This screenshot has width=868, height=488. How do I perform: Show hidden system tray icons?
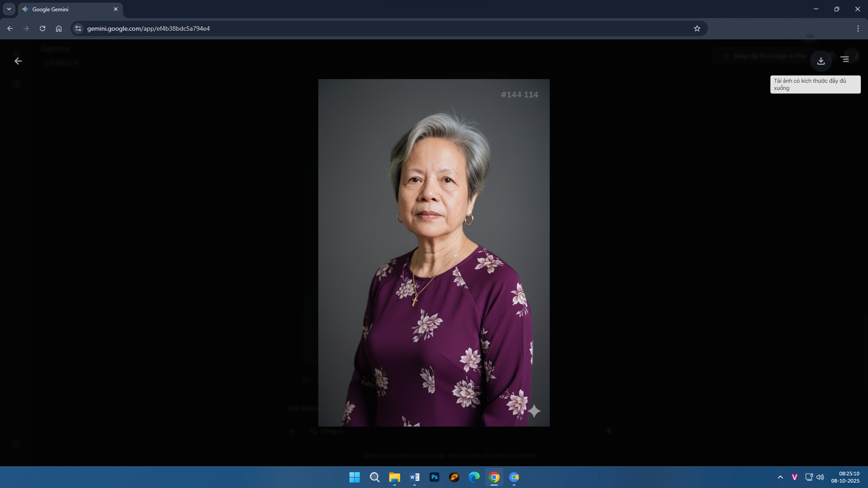pos(780,477)
